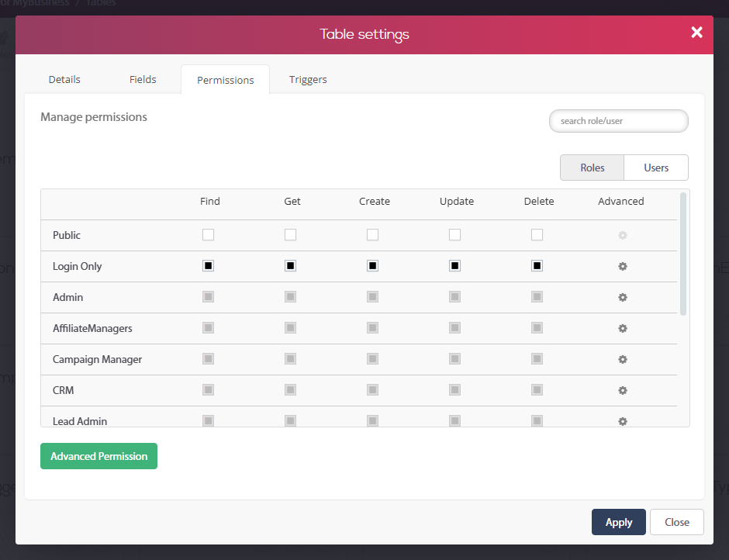Toggle Find checkbox for Campaign Manager
This screenshot has width=729, height=560.
click(209, 359)
